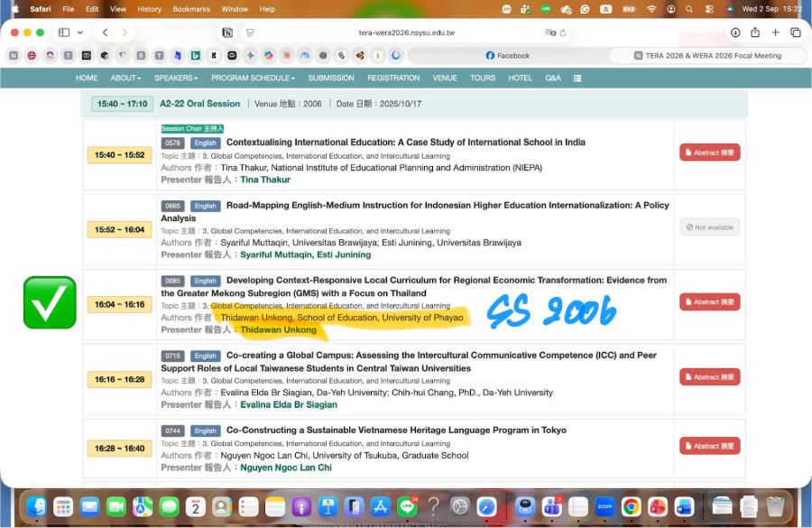This screenshot has width=812, height=528.
Task: Show tab overview icon
Action: 796,32
